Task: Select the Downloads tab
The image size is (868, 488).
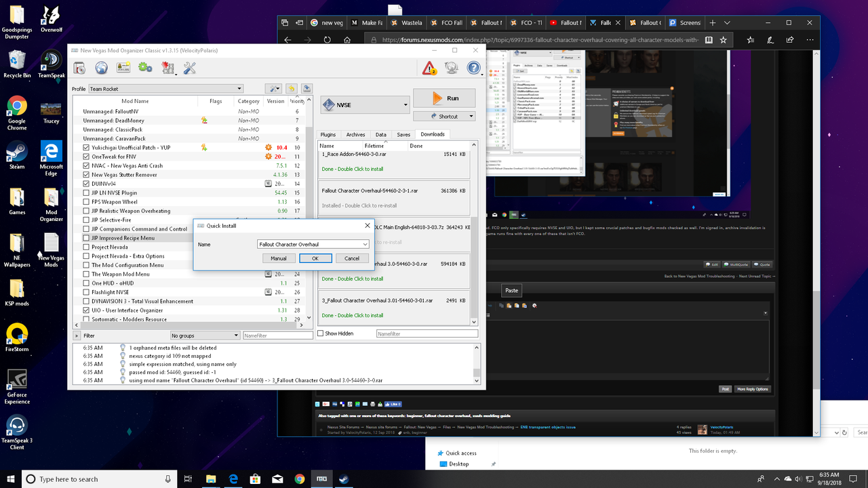Action: click(432, 134)
